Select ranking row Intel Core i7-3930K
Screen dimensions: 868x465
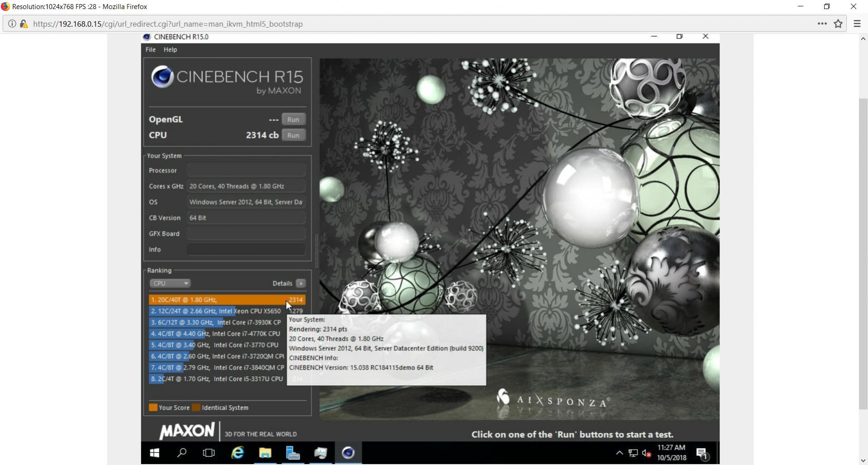217,323
